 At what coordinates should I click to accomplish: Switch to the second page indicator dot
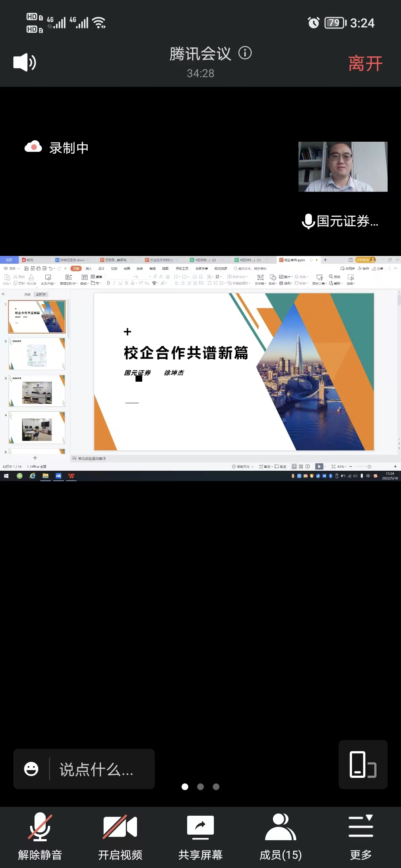tap(200, 787)
